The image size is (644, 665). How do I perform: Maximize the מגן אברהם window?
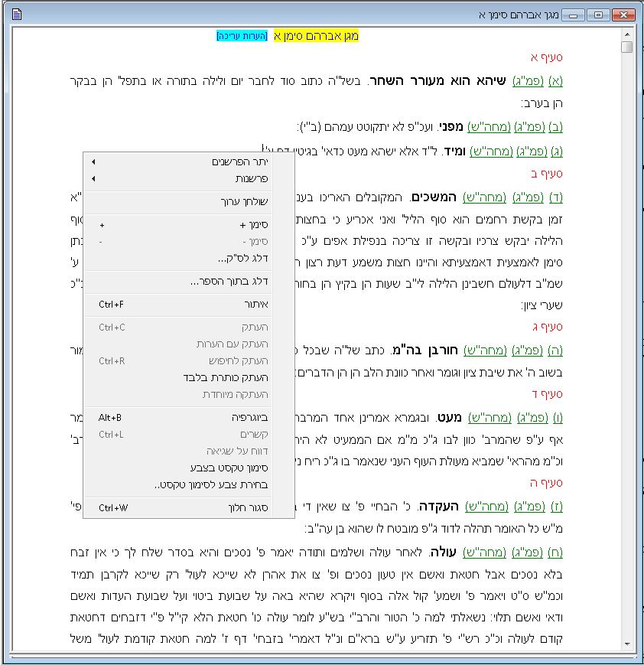(598, 15)
